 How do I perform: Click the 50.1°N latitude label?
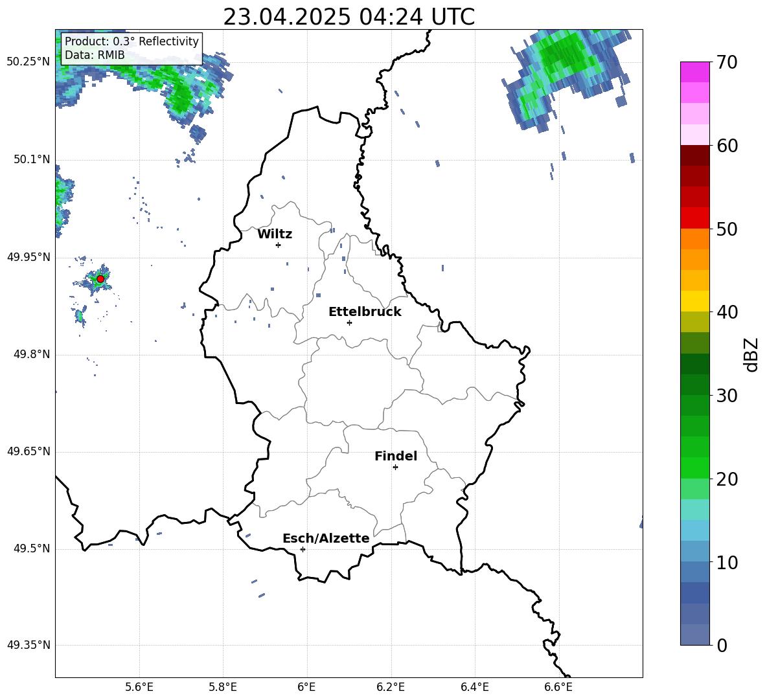pos(32,159)
